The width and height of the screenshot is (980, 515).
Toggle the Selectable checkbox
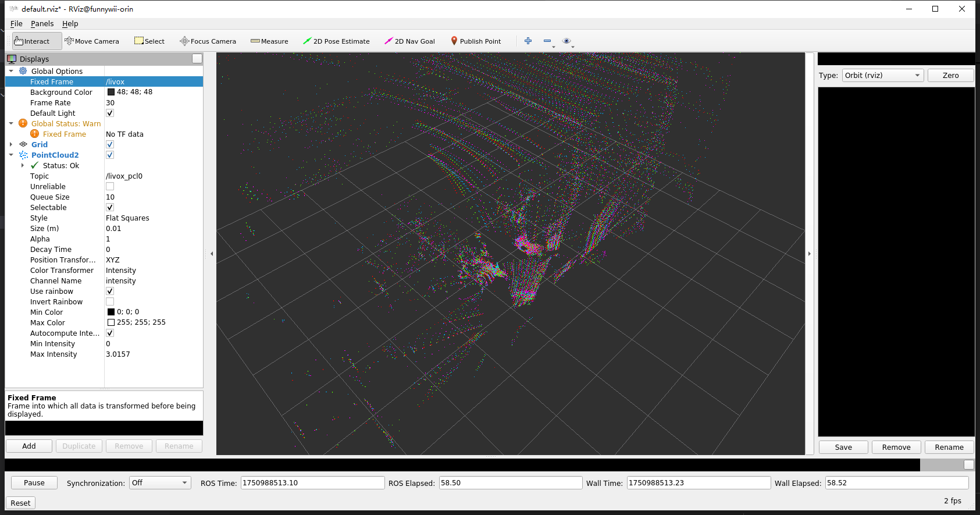tap(110, 207)
